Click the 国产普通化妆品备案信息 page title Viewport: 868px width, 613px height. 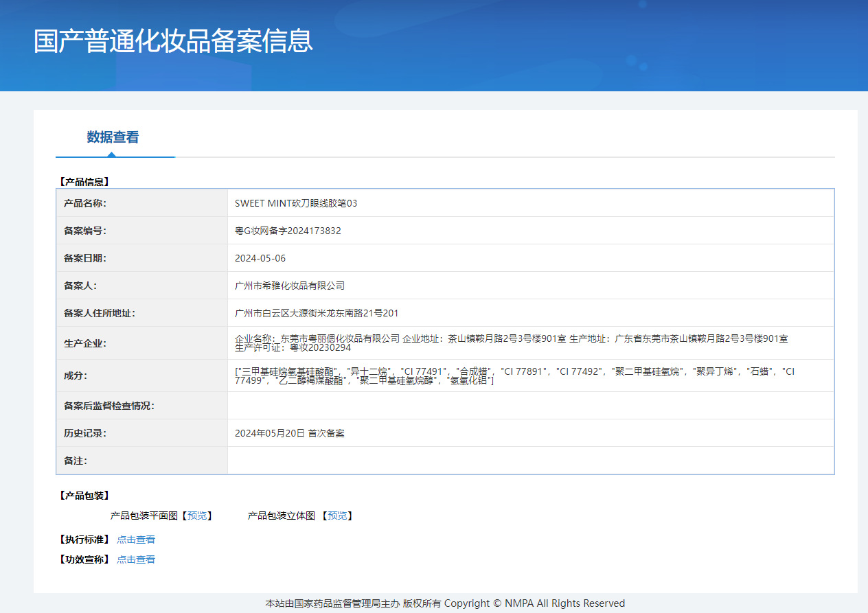click(173, 41)
